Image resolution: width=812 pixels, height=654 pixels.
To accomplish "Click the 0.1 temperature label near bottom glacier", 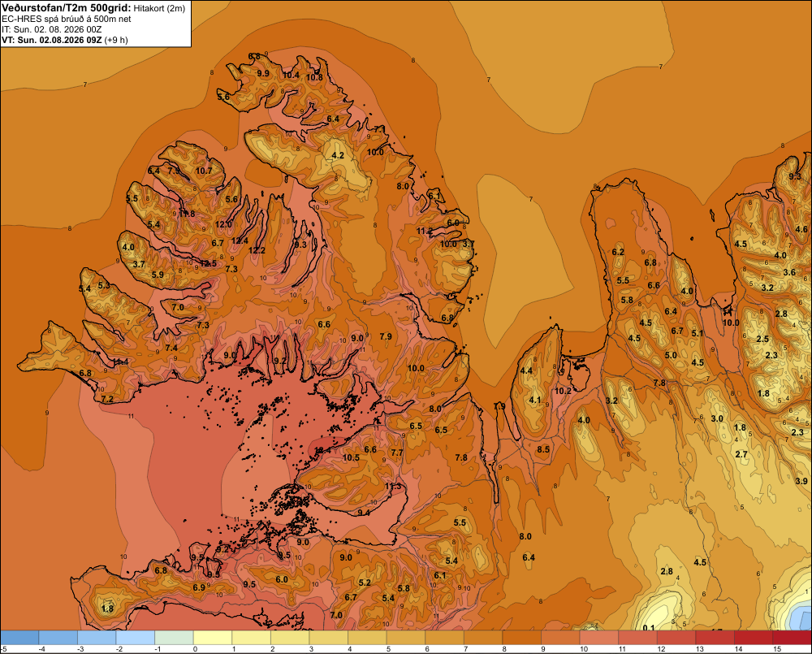I will (648, 628).
